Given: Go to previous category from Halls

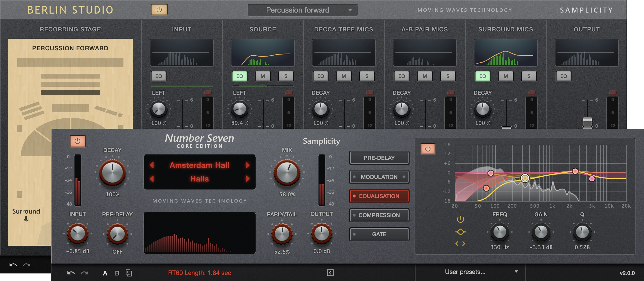Looking at the screenshot, I should pos(152,179).
